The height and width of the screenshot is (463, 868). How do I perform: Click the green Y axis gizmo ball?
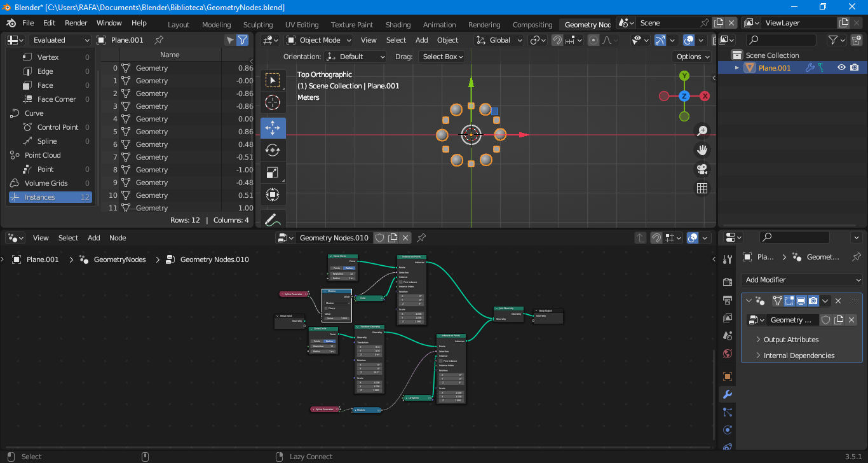[x=684, y=76]
